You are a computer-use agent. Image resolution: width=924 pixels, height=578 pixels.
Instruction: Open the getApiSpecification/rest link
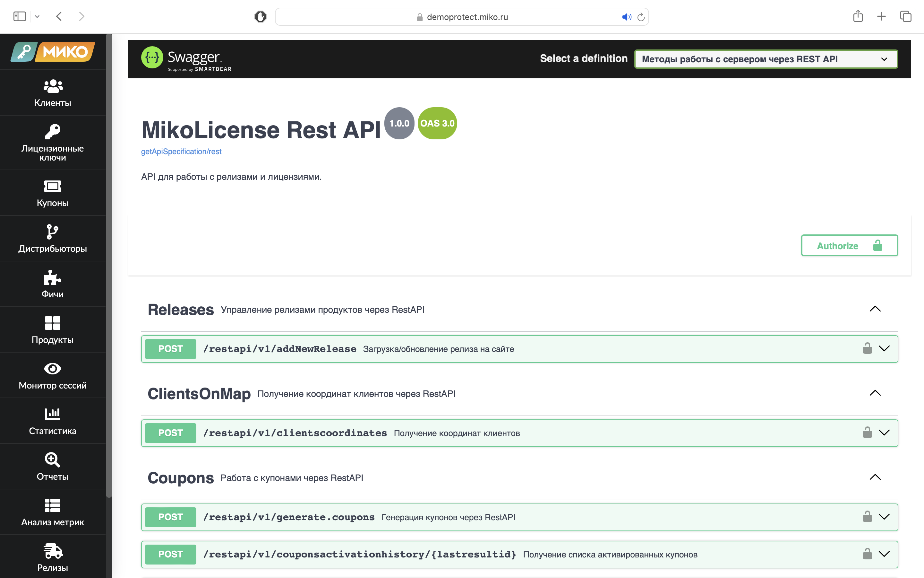(x=181, y=151)
